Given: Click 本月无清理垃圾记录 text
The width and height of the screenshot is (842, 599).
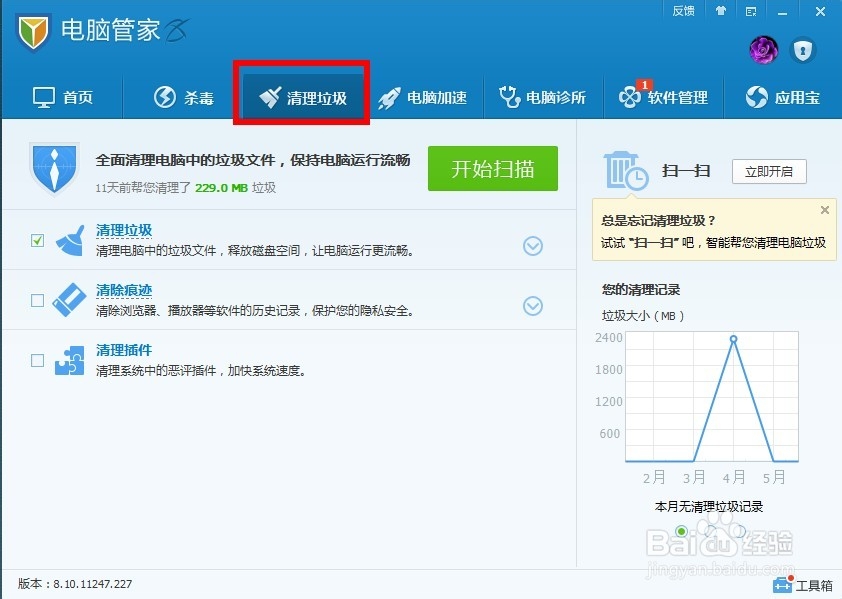Looking at the screenshot, I should 709,506.
